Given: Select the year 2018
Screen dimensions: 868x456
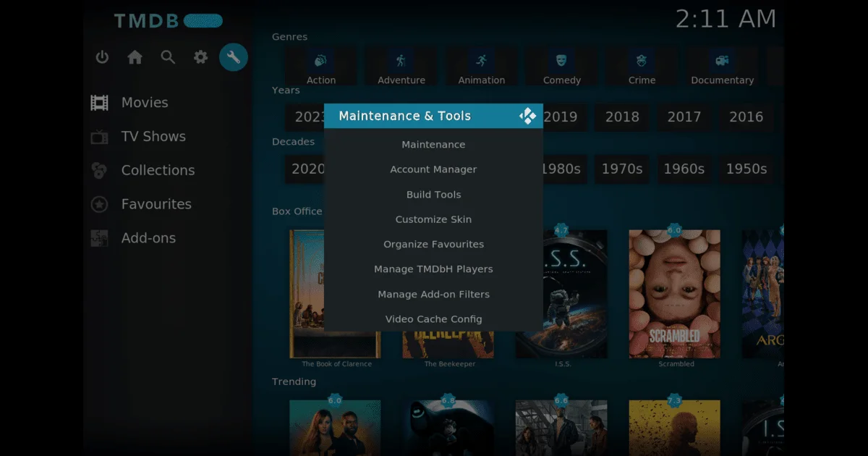Looking at the screenshot, I should 622,117.
